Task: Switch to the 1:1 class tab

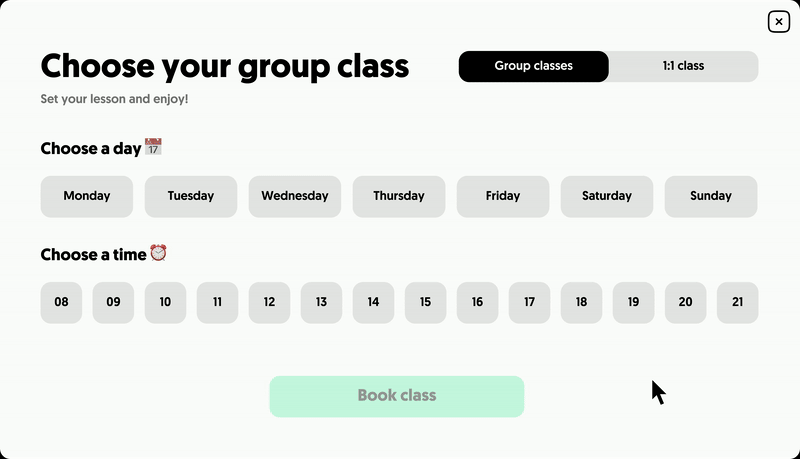Action: pyautogui.click(x=683, y=66)
